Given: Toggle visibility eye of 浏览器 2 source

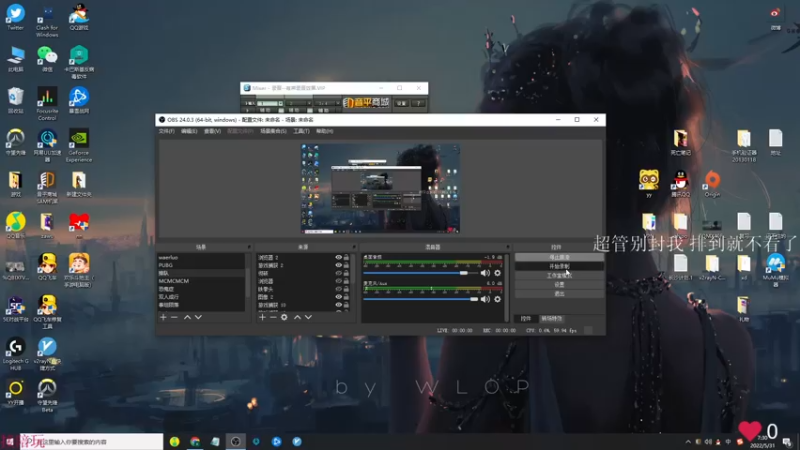Looking at the screenshot, I should tap(338, 258).
